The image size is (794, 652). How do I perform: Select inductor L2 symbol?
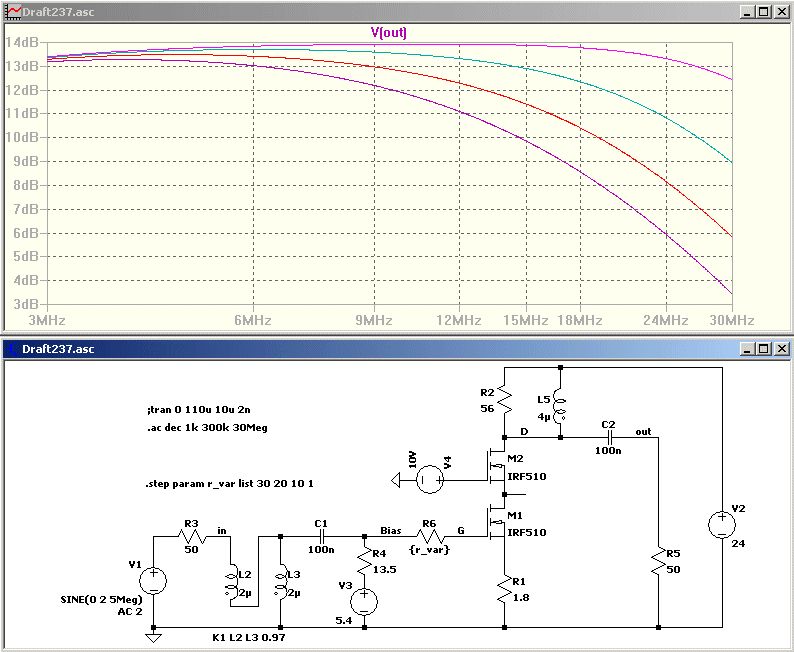[x=230, y=583]
